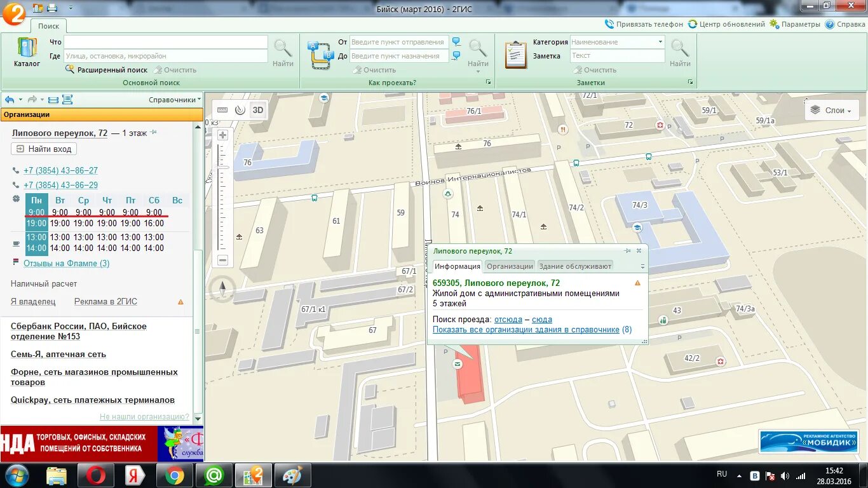Image resolution: width=868 pixels, height=488 pixels.
Task: Zoom in with the map plus button
Action: tap(222, 135)
